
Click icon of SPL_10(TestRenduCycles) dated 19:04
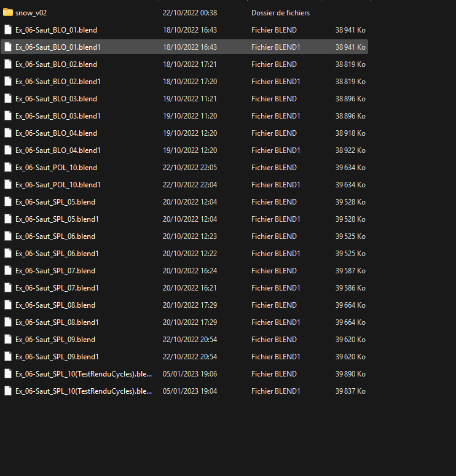(8, 391)
